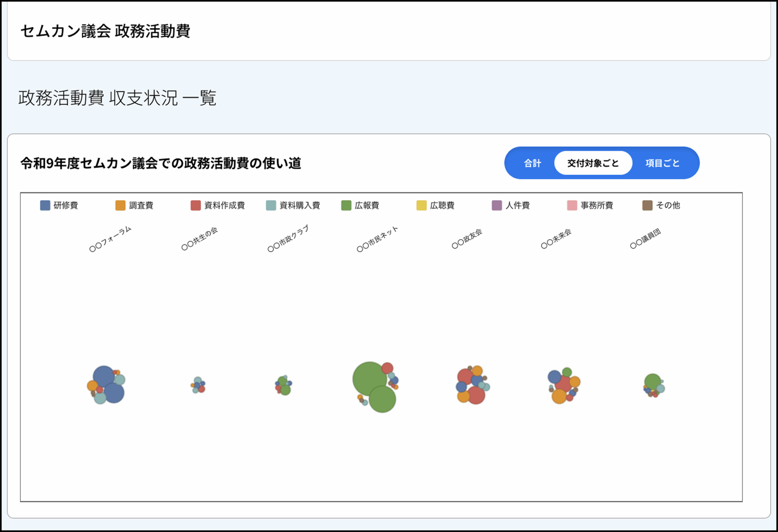Click the largest green bubble in 〇〇市民ネット

tap(369, 379)
